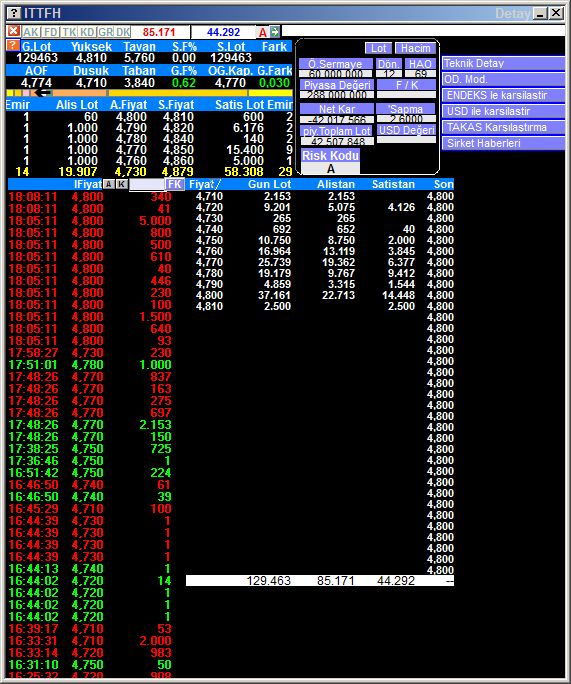Screen dimensions: 571x684
Task: Select the DK toolbar item
Action: (x=123, y=32)
